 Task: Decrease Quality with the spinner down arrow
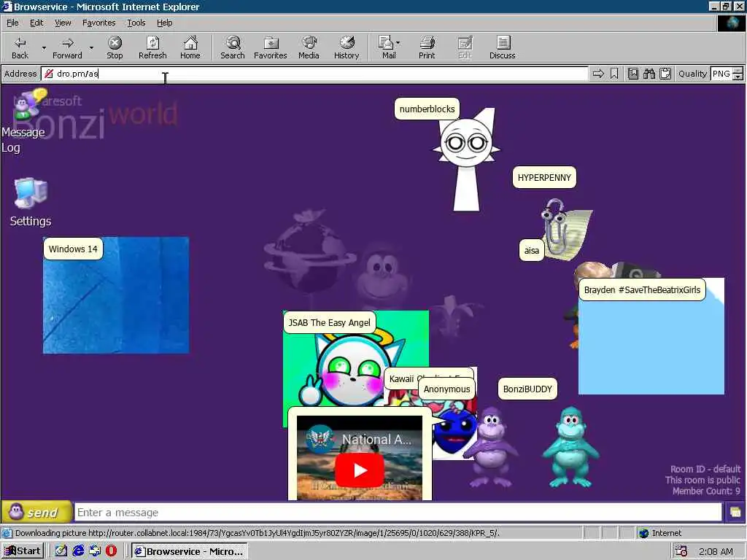point(738,77)
